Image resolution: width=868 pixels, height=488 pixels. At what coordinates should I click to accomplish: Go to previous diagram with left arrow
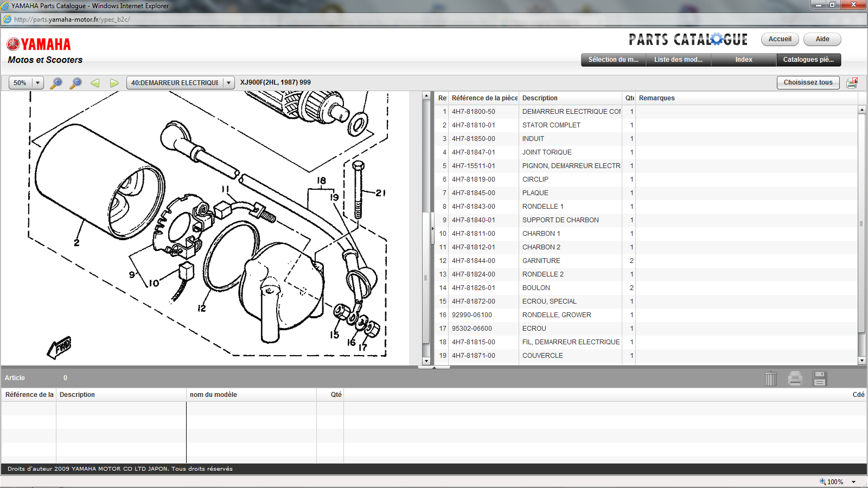pyautogui.click(x=95, y=83)
